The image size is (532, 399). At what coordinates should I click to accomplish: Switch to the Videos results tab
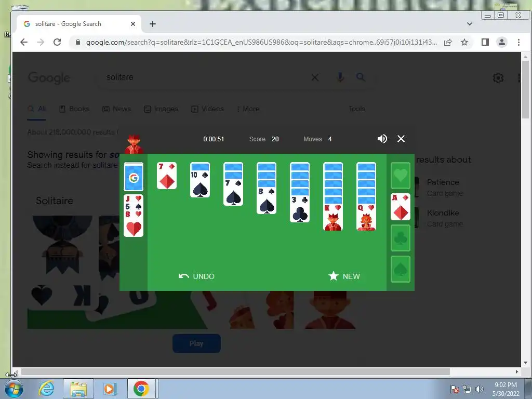[x=208, y=109]
